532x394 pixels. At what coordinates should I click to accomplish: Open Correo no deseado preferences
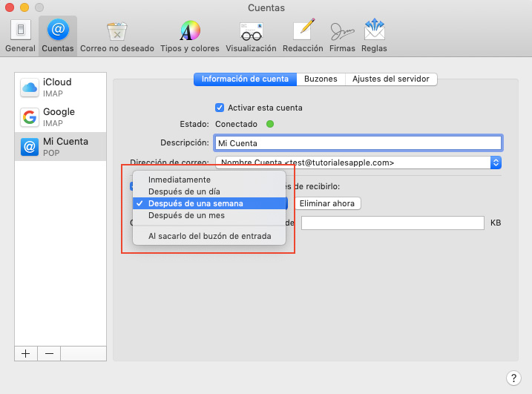116,35
